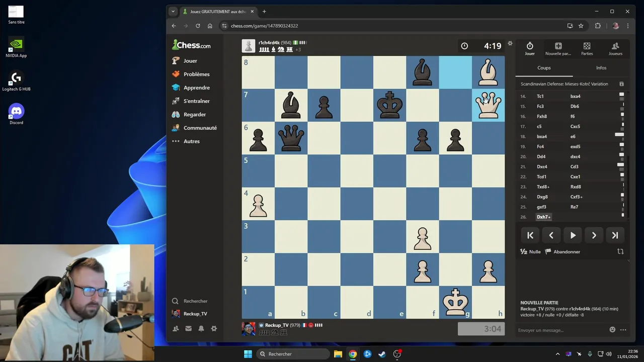Viewport: 644px width, 362px height.
Task: Open the chat emoji picker
Action: click(x=612, y=330)
